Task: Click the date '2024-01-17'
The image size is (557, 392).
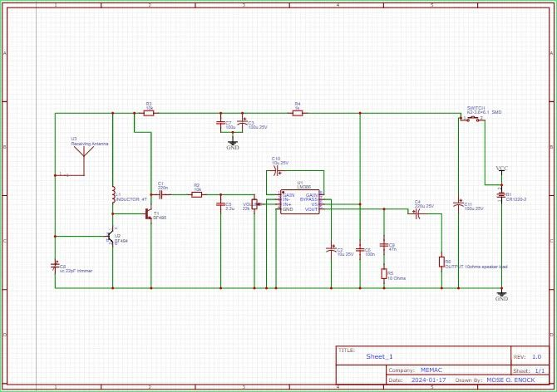Action: 428,380
